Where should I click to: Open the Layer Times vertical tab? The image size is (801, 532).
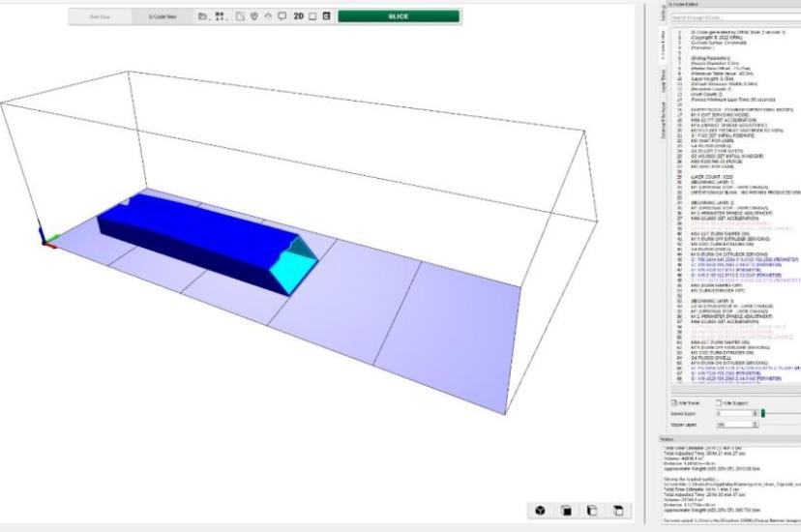664,80
